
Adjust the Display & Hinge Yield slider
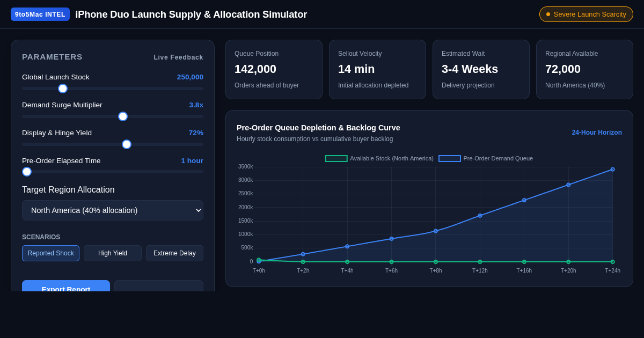pos(113,144)
